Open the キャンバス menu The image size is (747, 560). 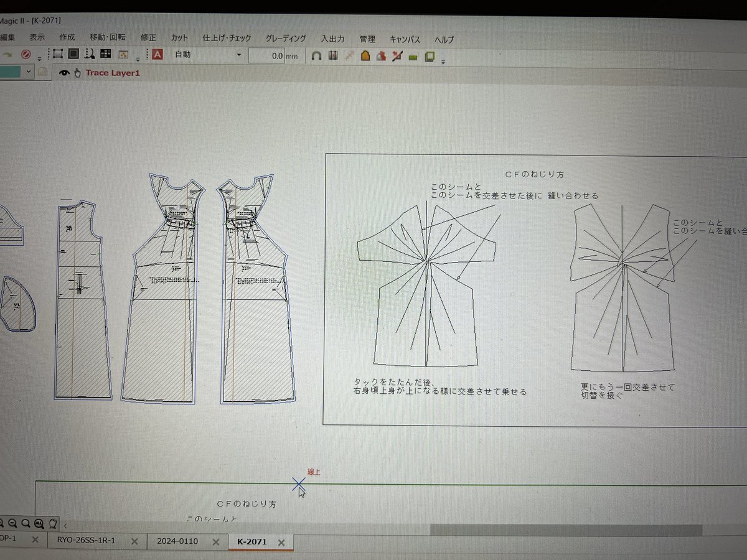pos(405,39)
